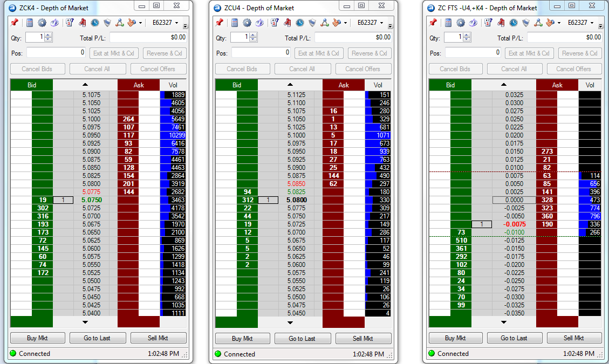Open toolbar overflow options in ZC FTS window
Screen dimensions: 609x364
tap(600, 26)
